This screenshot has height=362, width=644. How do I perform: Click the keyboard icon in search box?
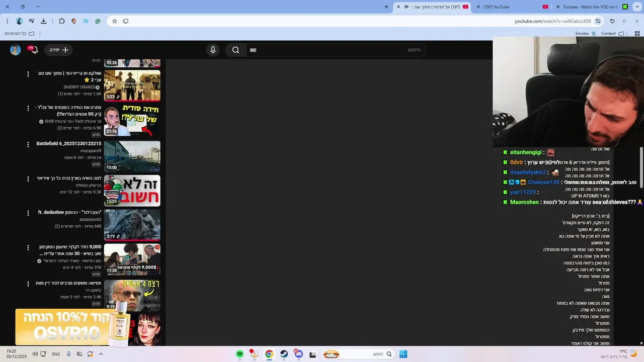(x=253, y=50)
